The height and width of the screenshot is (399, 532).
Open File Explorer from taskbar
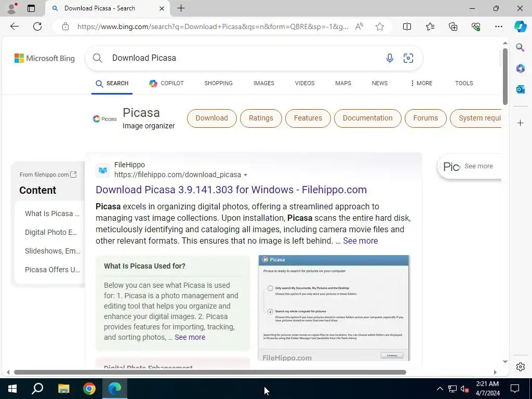tap(63, 389)
